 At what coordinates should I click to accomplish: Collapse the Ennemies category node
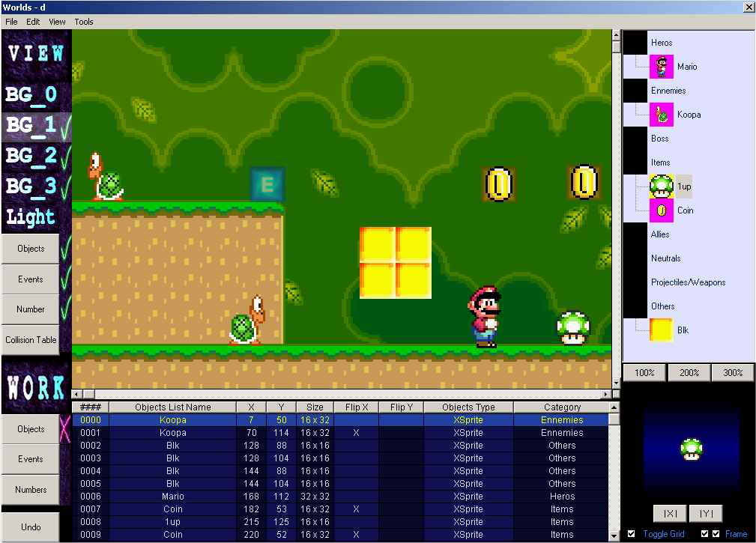click(x=635, y=91)
